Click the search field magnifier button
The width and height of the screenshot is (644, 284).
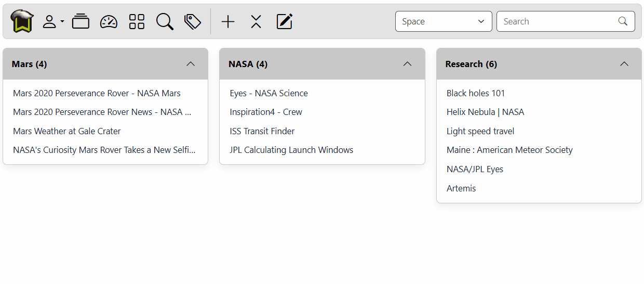click(x=623, y=21)
